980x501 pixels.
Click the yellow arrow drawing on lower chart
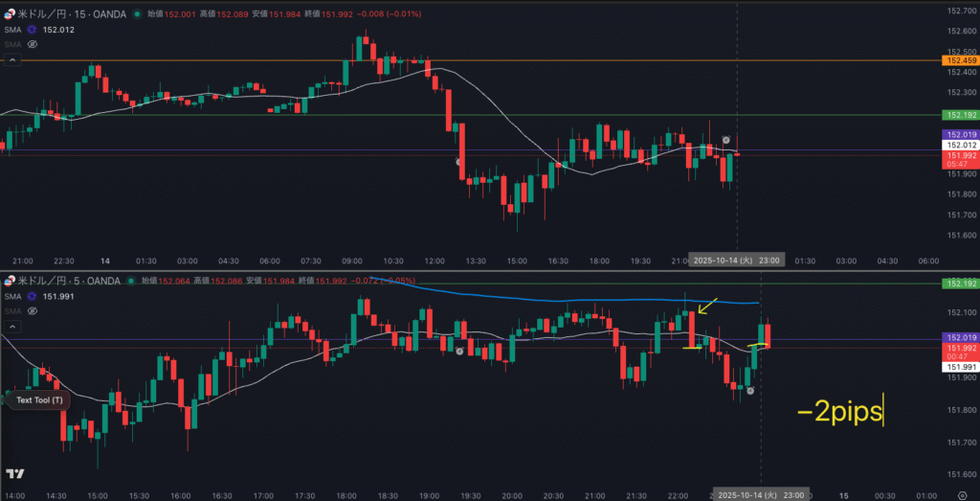pos(705,307)
